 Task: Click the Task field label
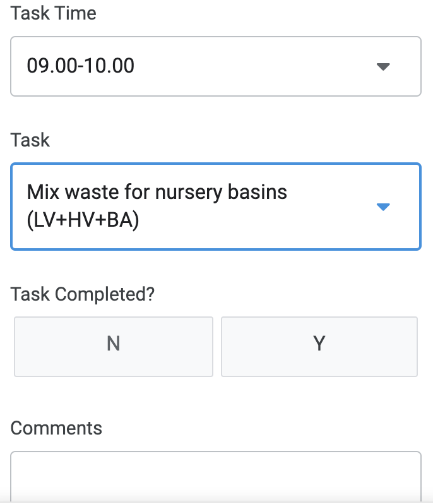click(x=30, y=140)
